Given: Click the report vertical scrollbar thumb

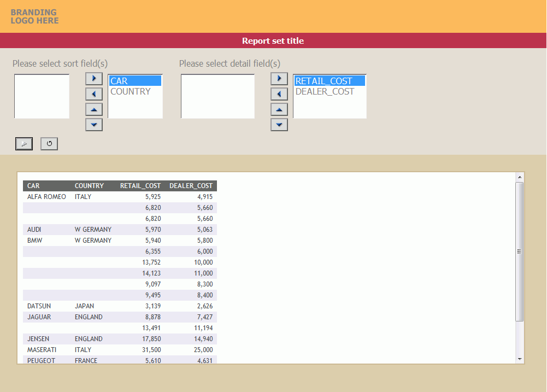Looking at the screenshot, I should click(x=520, y=251).
